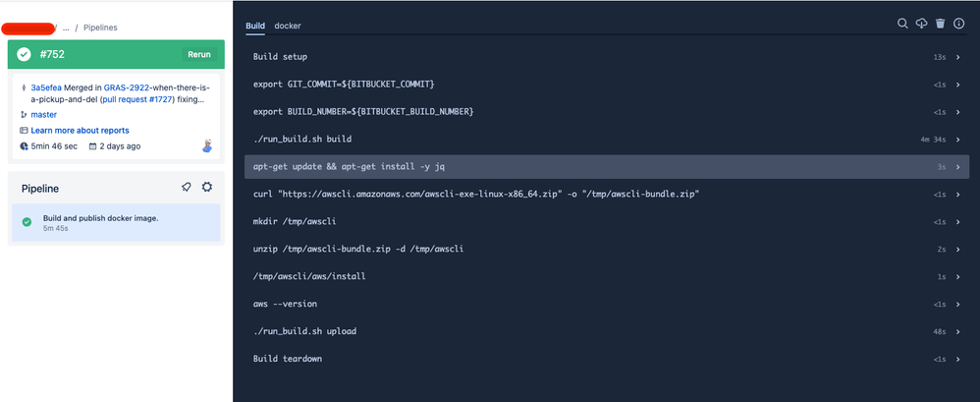Image resolution: width=980 pixels, height=402 pixels.
Task: Click the commit icon before 3a5efea
Action: (x=24, y=87)
